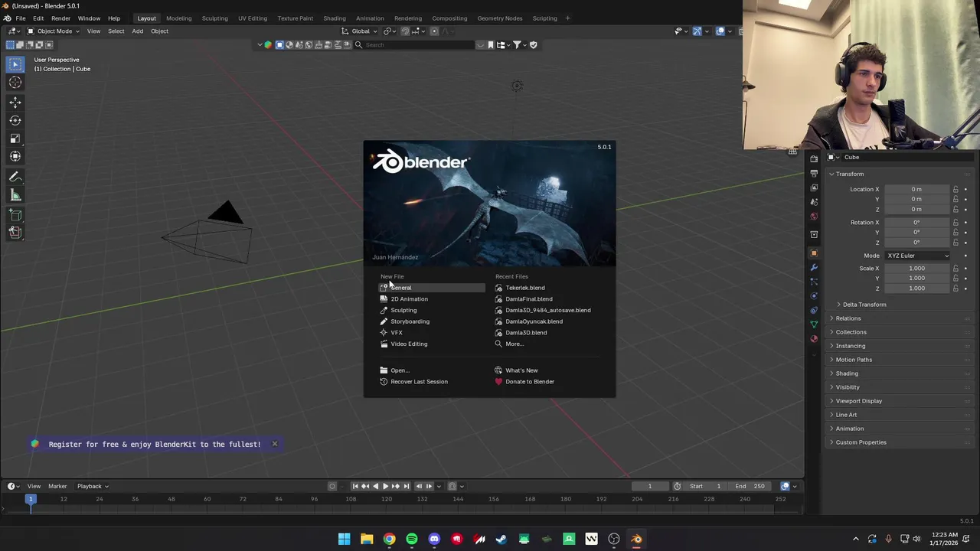Screen dimensions: 980x551
Task: Open the Object properties tab
Action: tap(814, 253)
